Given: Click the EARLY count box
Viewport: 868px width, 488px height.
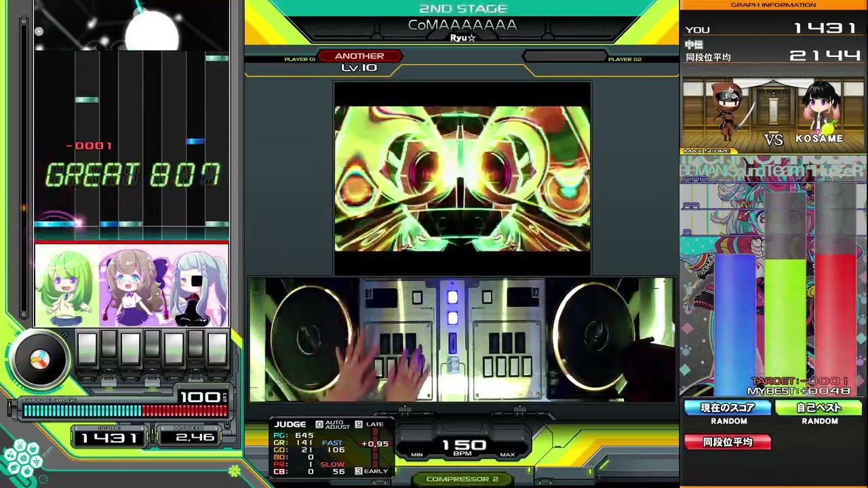Looking at the screenshot, I should tap(359, 471).
